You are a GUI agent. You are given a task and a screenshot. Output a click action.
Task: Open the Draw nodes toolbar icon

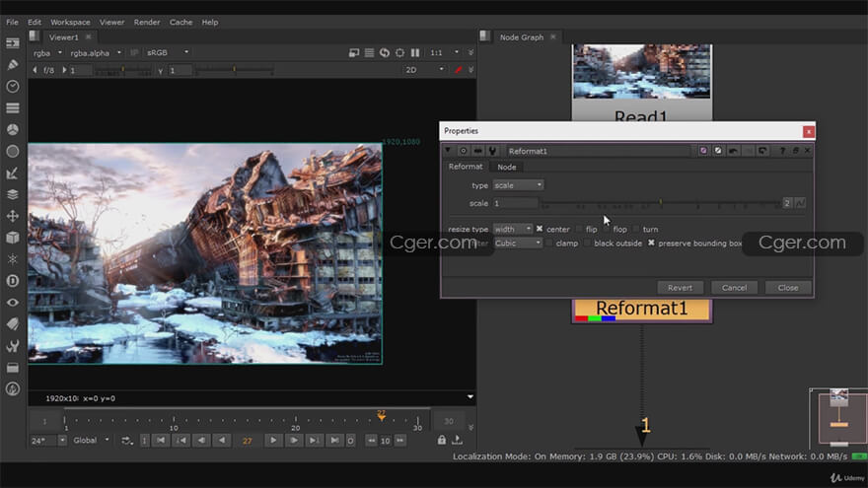point(12,65)
